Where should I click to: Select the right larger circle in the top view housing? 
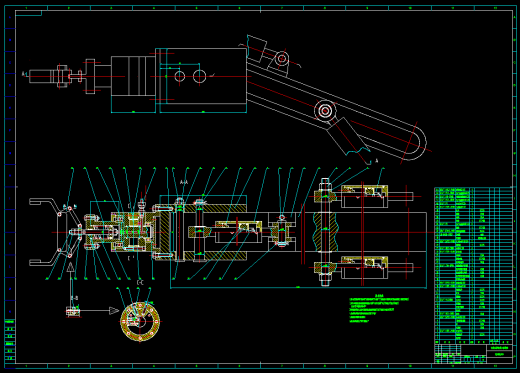pyautogui.click(x=199, y=76)
